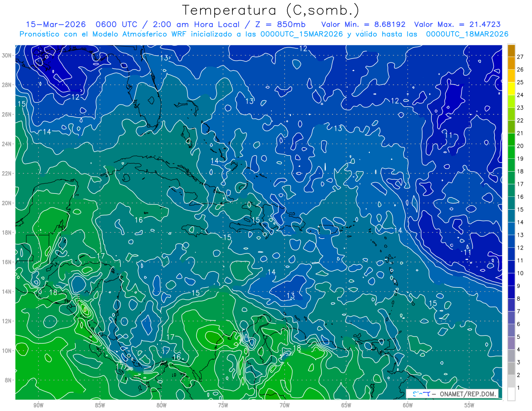Viewport: 532px width, 411px height.
Task: Click the color bar legend label 20
Action: pyautogui.click(x=520, y=146)
